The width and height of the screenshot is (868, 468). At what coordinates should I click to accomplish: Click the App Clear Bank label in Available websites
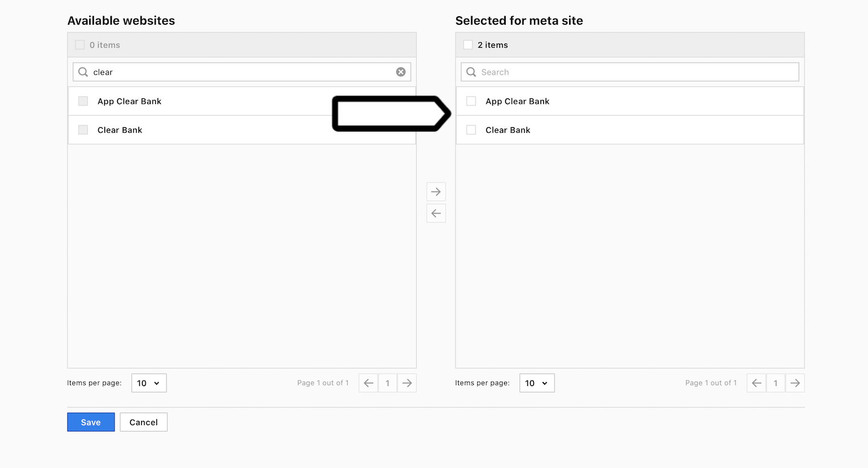130,101
